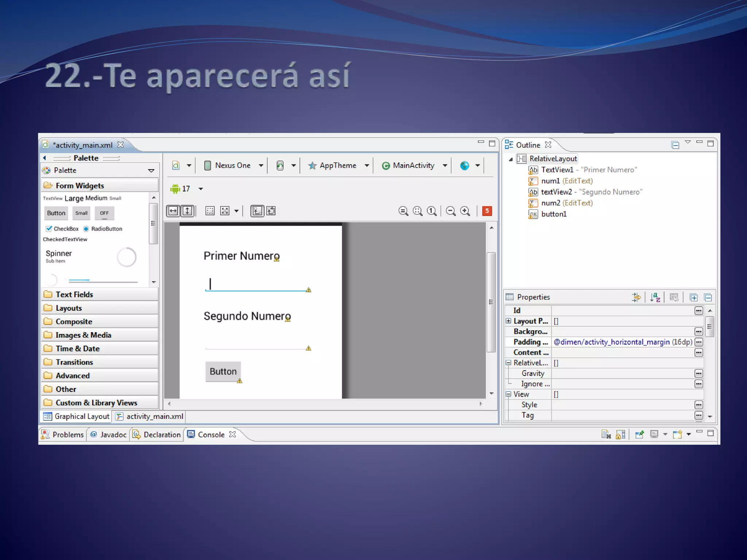Click the OFF toggle button widget

pyautogui.click(x=104, y=213)
